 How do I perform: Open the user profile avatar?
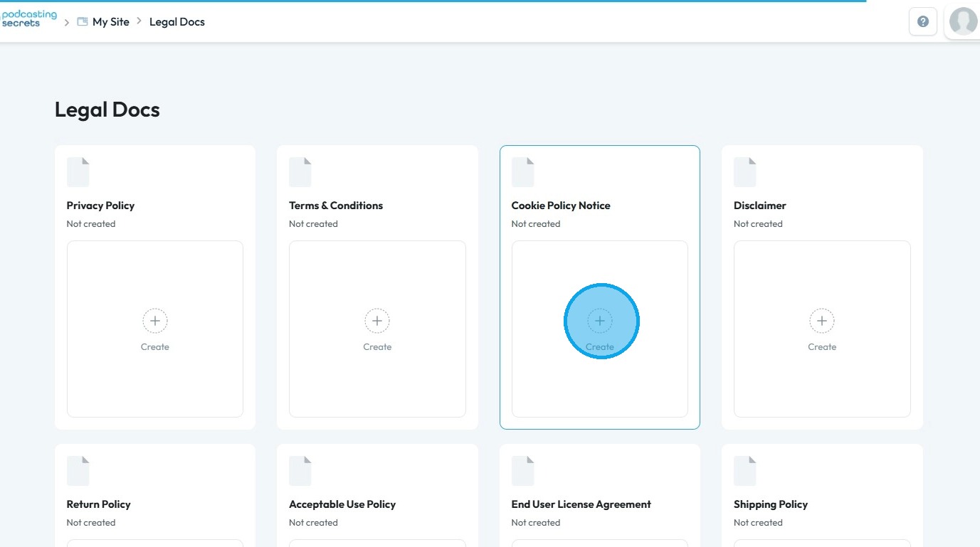click(x=964, y=22)
